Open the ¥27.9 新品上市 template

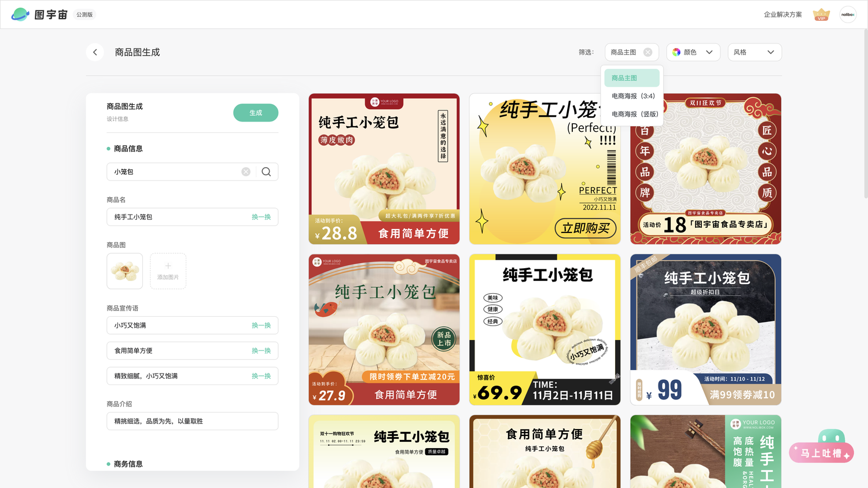(x=384, y=330)
